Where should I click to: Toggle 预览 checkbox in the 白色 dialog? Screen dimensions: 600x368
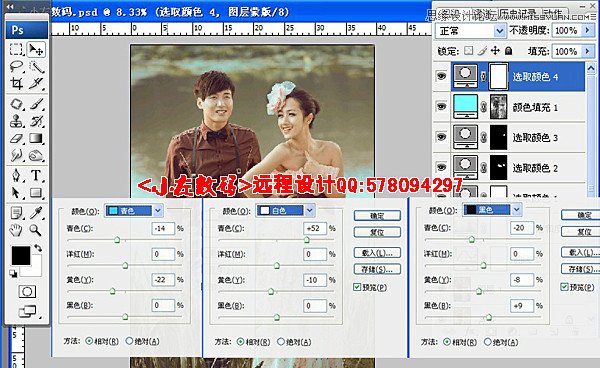(357, 287)
